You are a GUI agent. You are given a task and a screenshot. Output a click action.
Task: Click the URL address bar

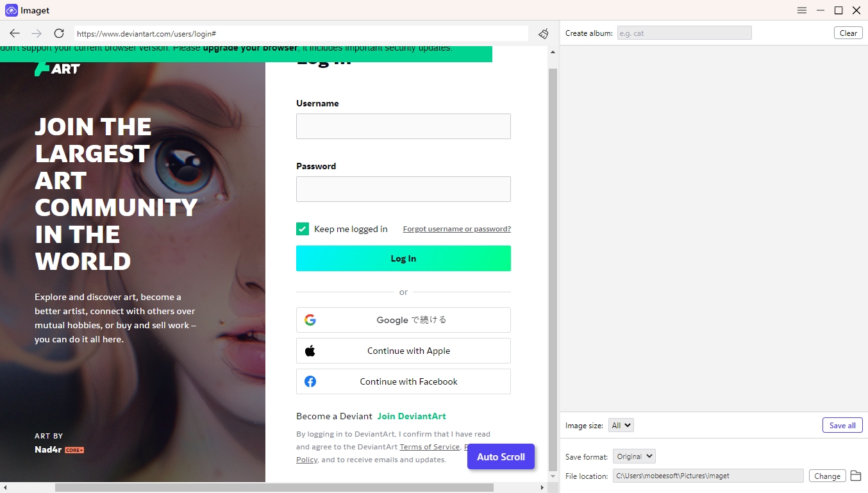(x=301, y=33)
